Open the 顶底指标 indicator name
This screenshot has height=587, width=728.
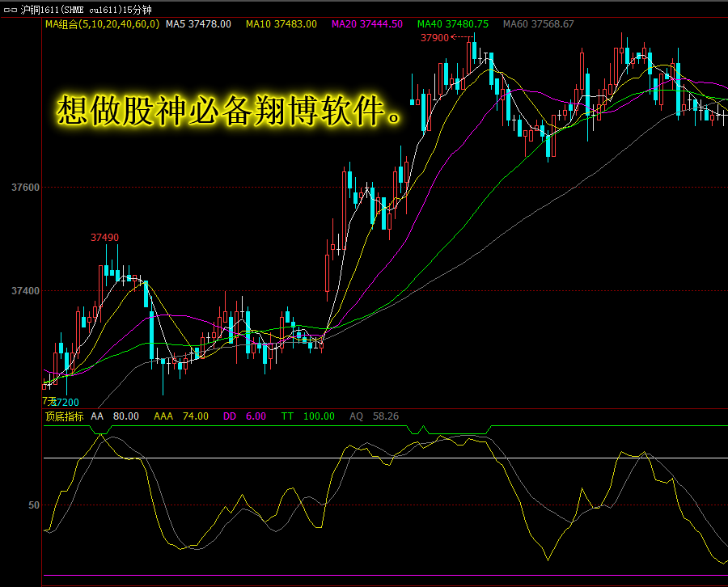point(64,416)
